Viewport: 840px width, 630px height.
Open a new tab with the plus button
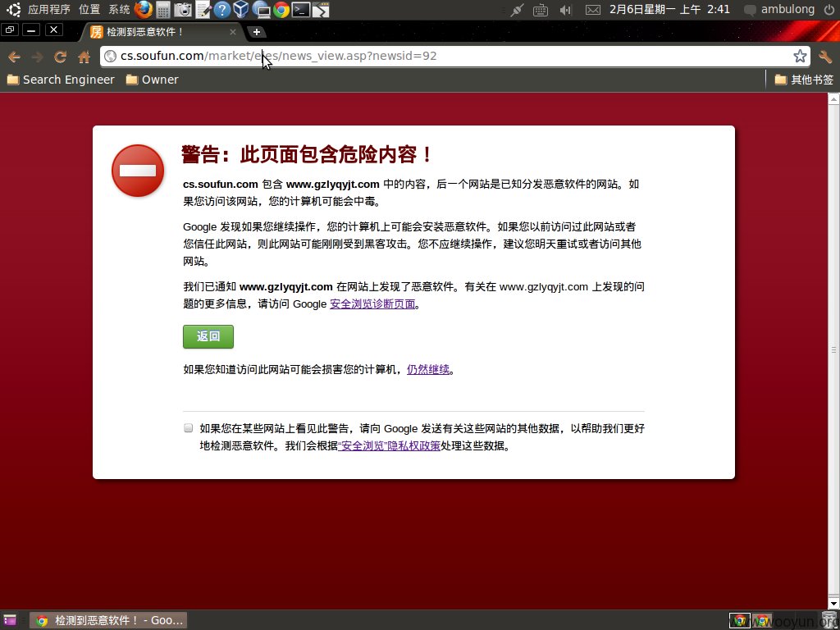pyautogui.click(x=257, y=32)
